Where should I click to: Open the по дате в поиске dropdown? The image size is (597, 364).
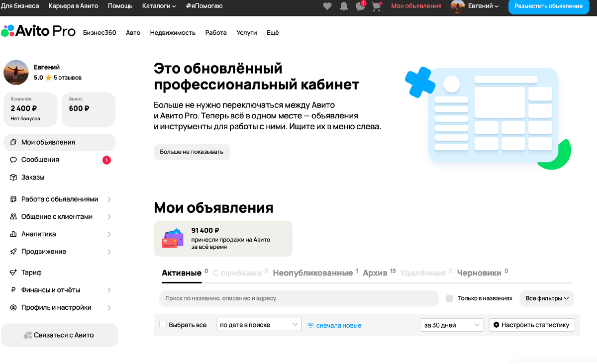tap(259, 324)
